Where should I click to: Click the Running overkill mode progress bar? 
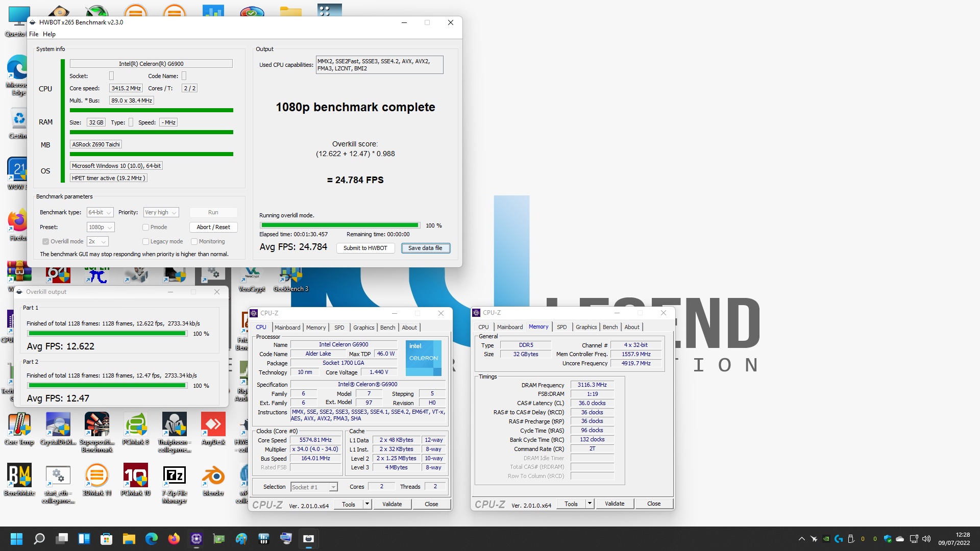tap(340, 225)
